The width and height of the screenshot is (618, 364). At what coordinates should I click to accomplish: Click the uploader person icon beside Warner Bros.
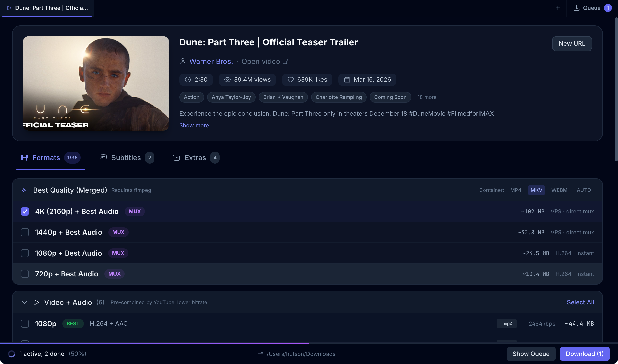[183, 61]
